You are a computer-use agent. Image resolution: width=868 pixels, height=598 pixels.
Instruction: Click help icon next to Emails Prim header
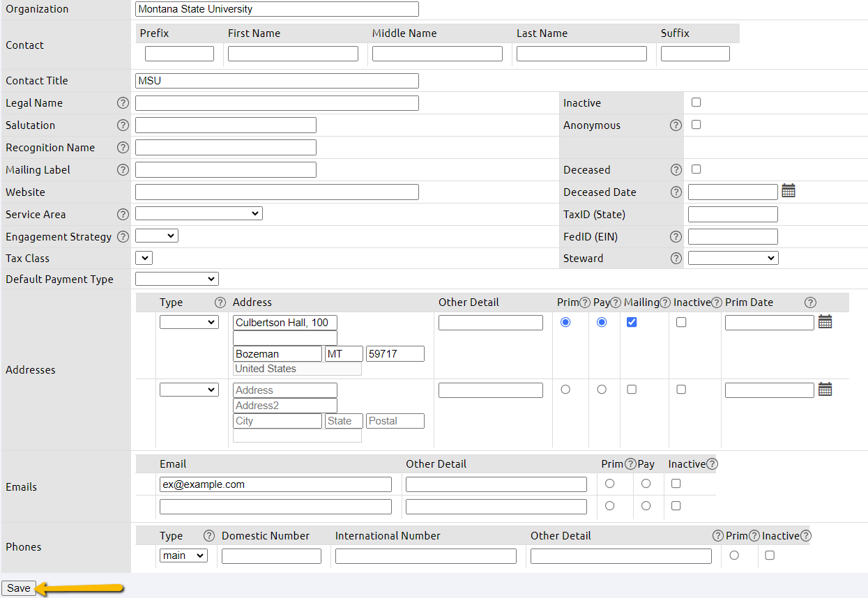(x=630, y=464)
